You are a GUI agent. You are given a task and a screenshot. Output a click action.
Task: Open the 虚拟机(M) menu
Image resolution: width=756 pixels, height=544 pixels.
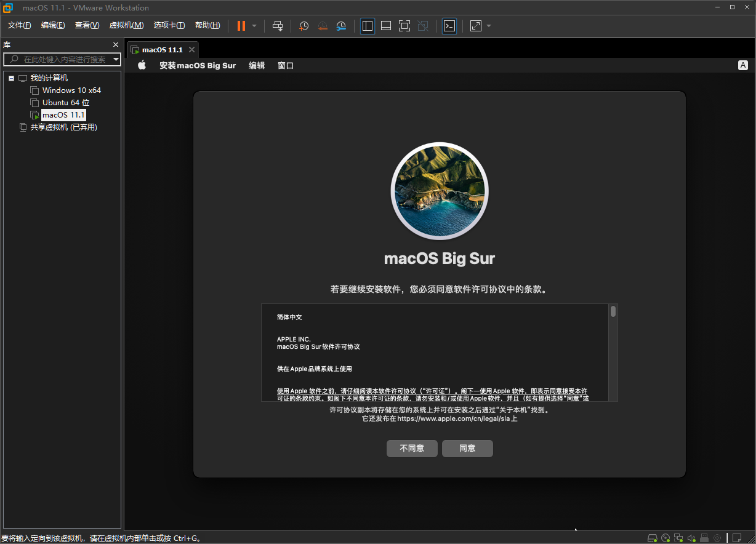coord(126,25)
